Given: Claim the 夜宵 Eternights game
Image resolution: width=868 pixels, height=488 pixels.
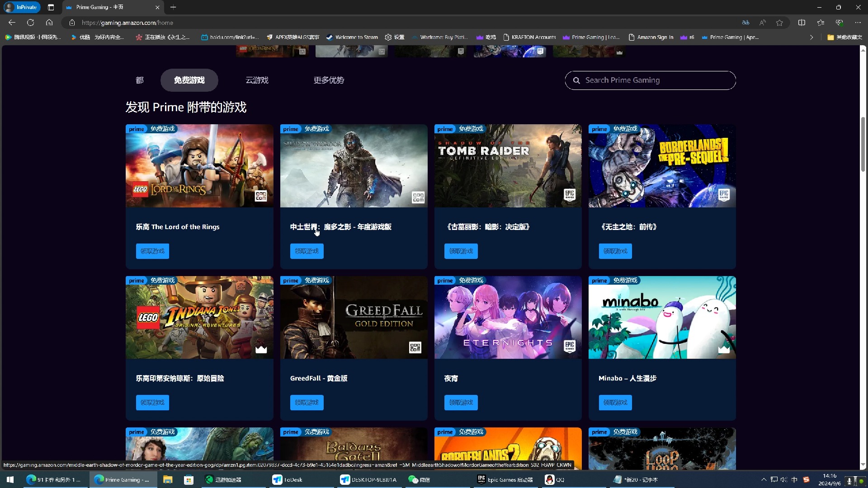Looking at the screenshot, I should tap(461, 403).
